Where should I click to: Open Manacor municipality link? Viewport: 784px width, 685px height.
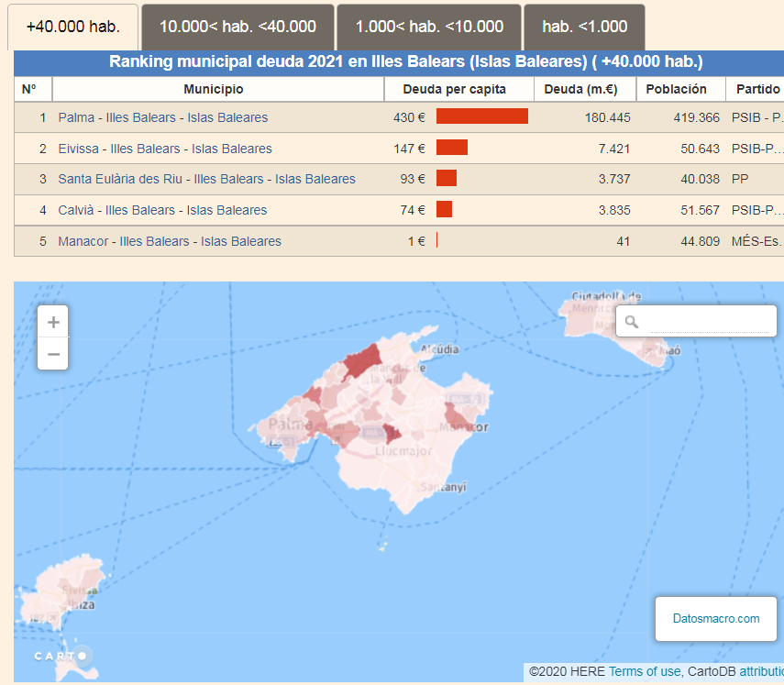[x=170, y=241]
